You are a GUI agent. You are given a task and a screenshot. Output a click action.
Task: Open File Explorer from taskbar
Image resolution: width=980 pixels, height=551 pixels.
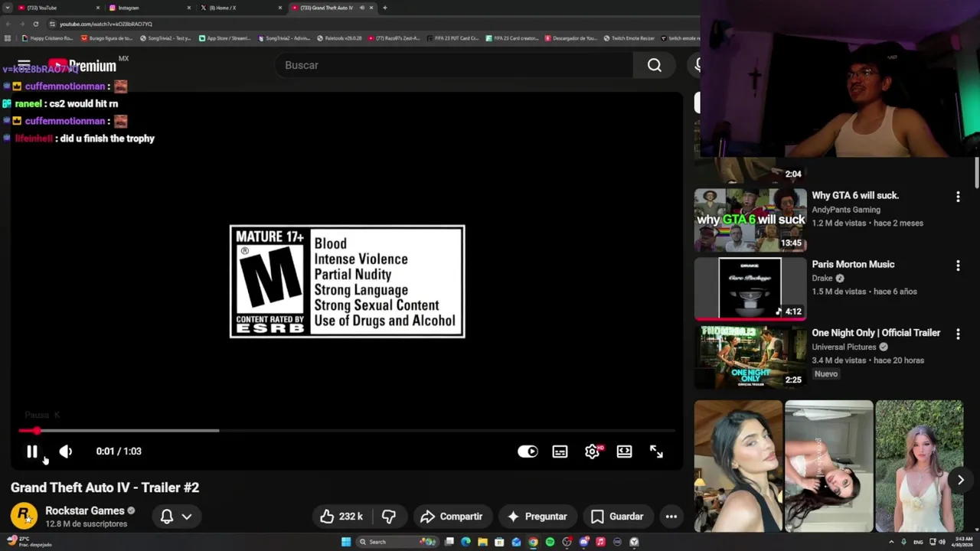click(482, 542)
